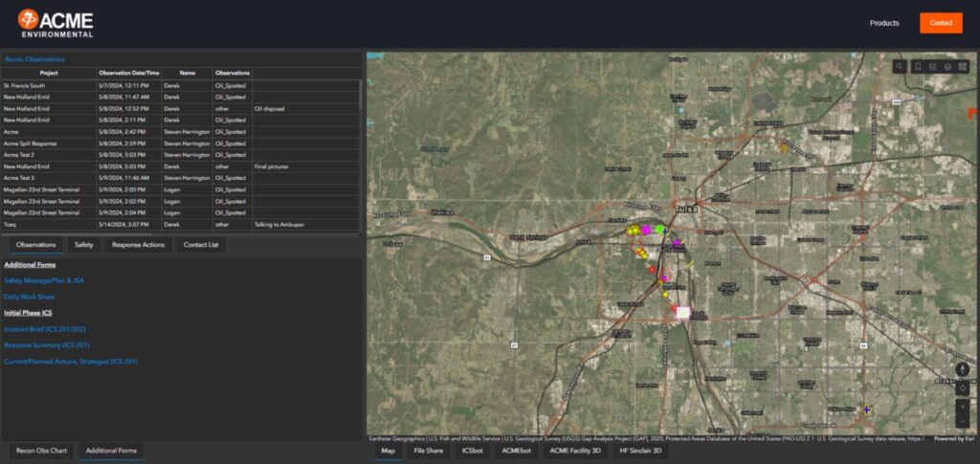Select the Acme Test 2 row

[x=180, y=155]
